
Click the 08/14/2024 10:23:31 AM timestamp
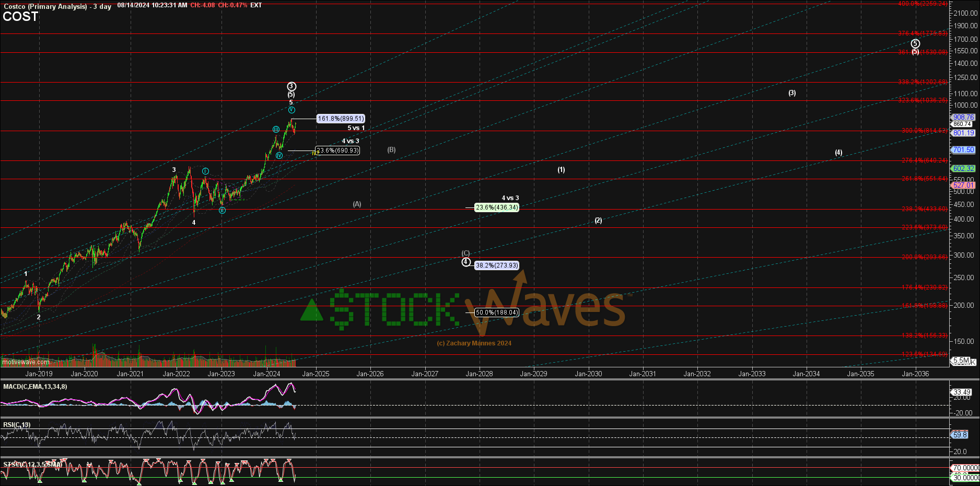(152, 5)
